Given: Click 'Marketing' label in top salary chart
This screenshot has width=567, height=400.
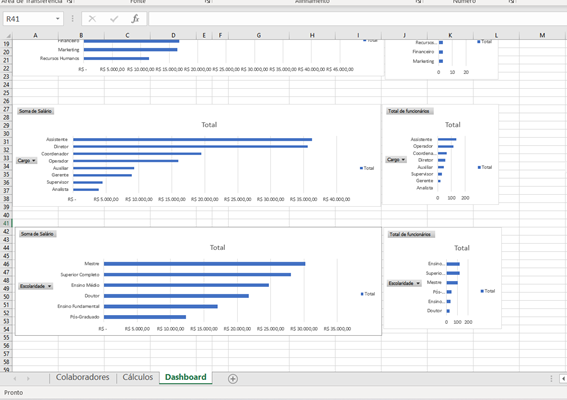Looking at the screenshot, I should (x=68, y=50).
